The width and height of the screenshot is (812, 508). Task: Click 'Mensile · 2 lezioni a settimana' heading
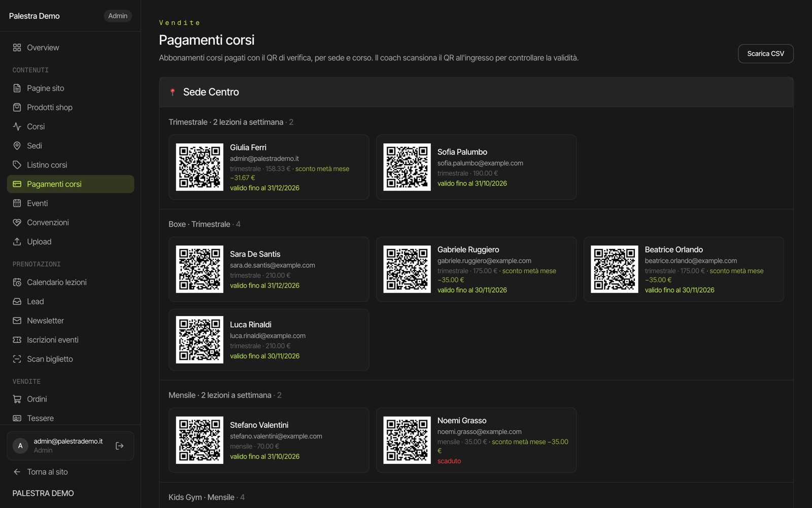point(220,395)
